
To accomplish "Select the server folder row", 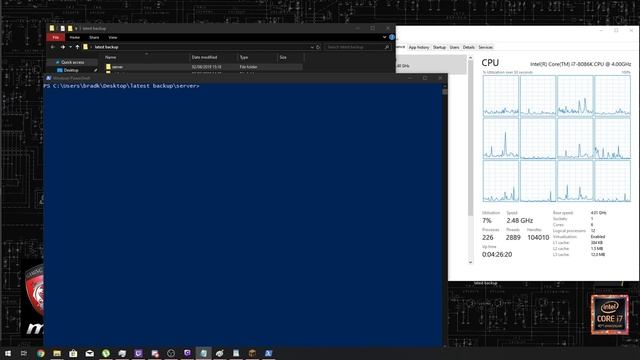I will tap(203, 67).
